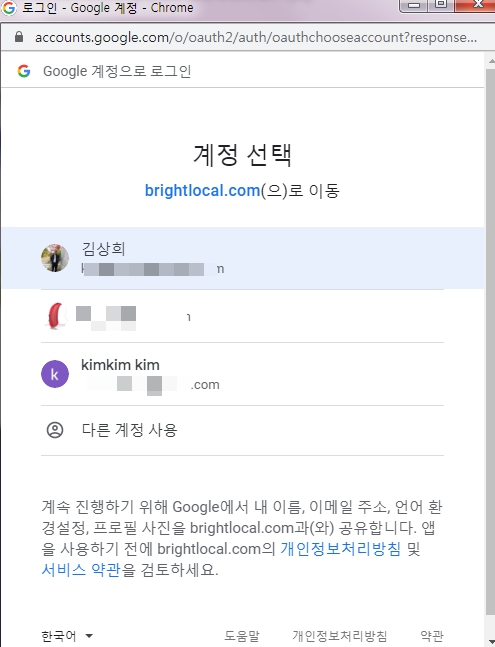Open the brightlocal.com link

coord(202,191)
